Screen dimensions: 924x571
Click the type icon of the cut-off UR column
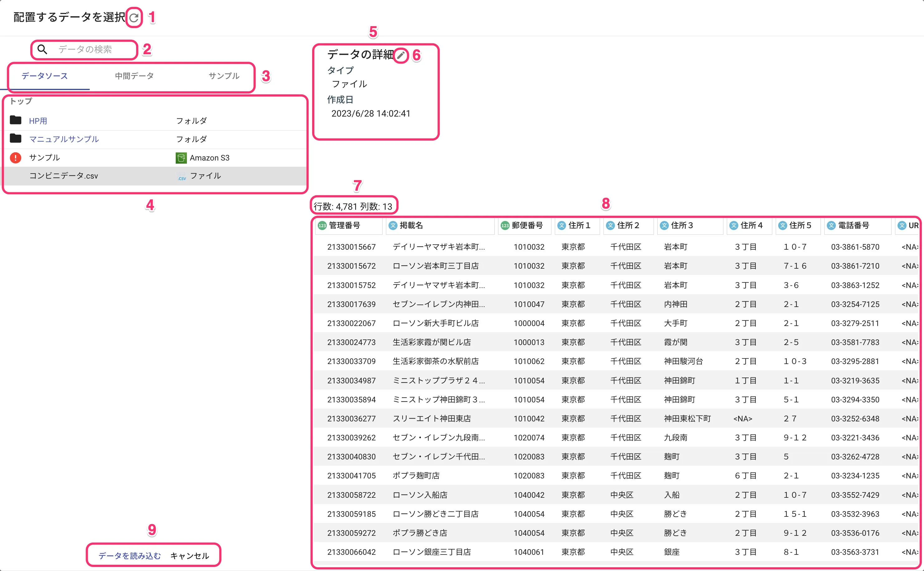[x=902, y=226]
